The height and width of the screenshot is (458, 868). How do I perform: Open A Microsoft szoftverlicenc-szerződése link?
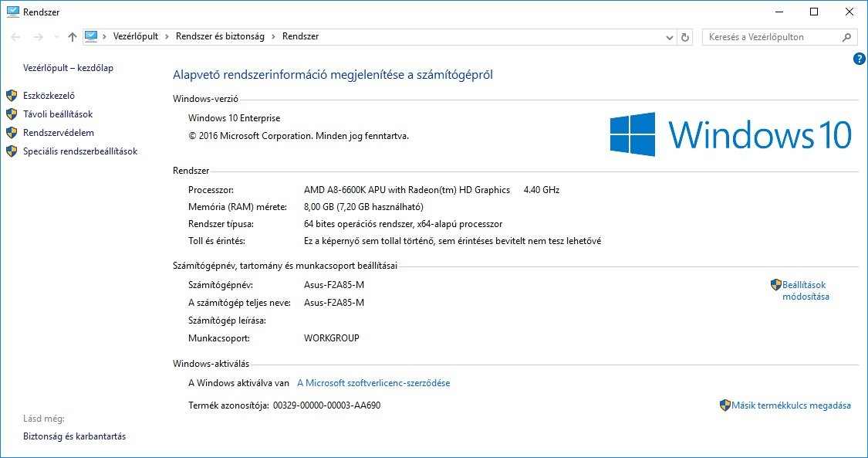[x=373, y=382]
